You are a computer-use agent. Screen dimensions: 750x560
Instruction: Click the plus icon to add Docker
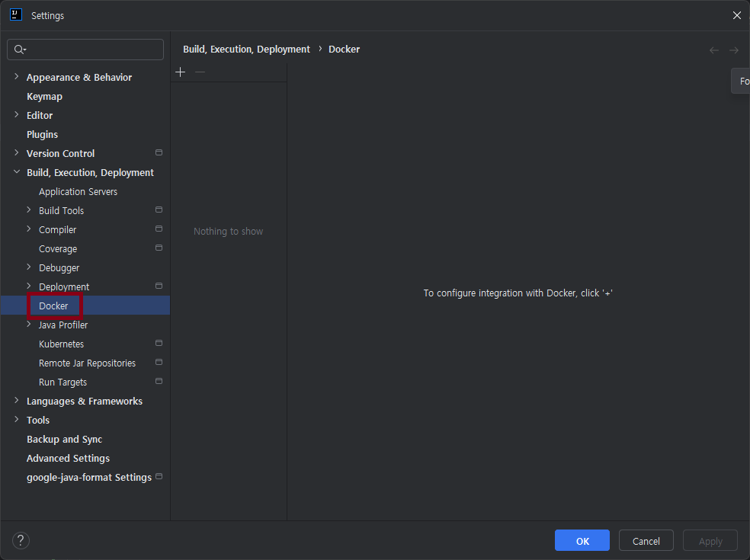coord(180,72)
